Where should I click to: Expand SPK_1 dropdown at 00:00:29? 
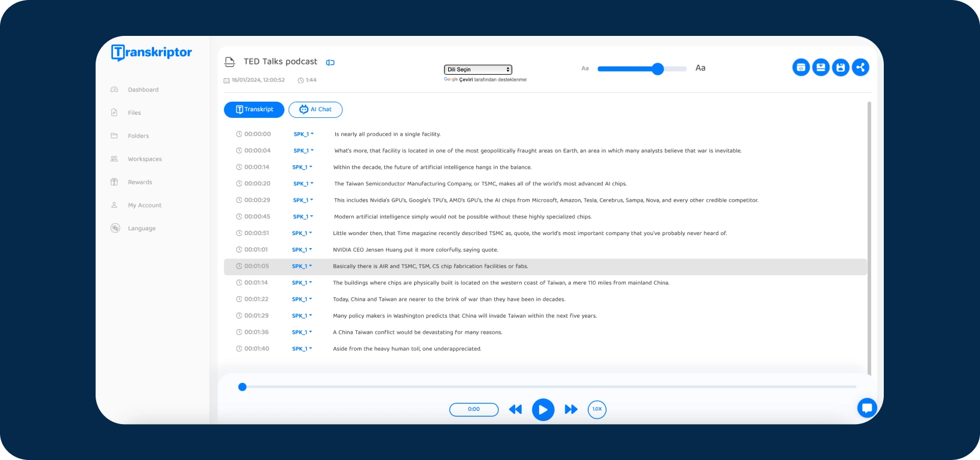[303, 200]
